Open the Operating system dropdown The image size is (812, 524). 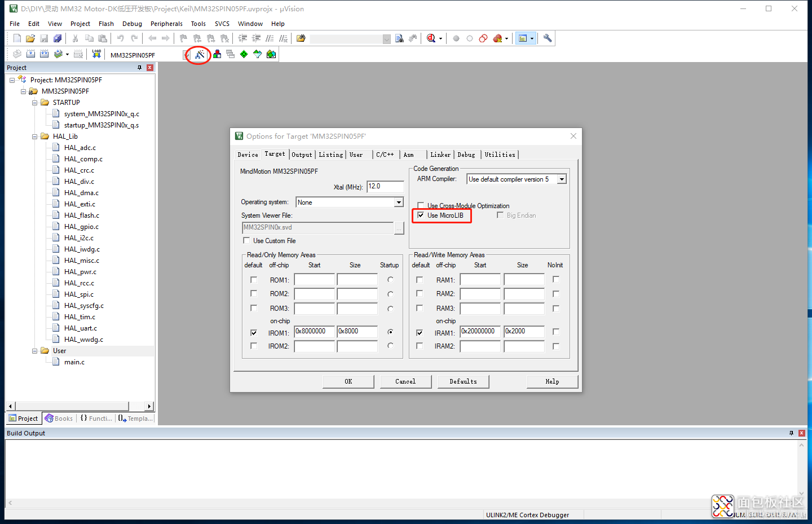(x=399, y=202)
